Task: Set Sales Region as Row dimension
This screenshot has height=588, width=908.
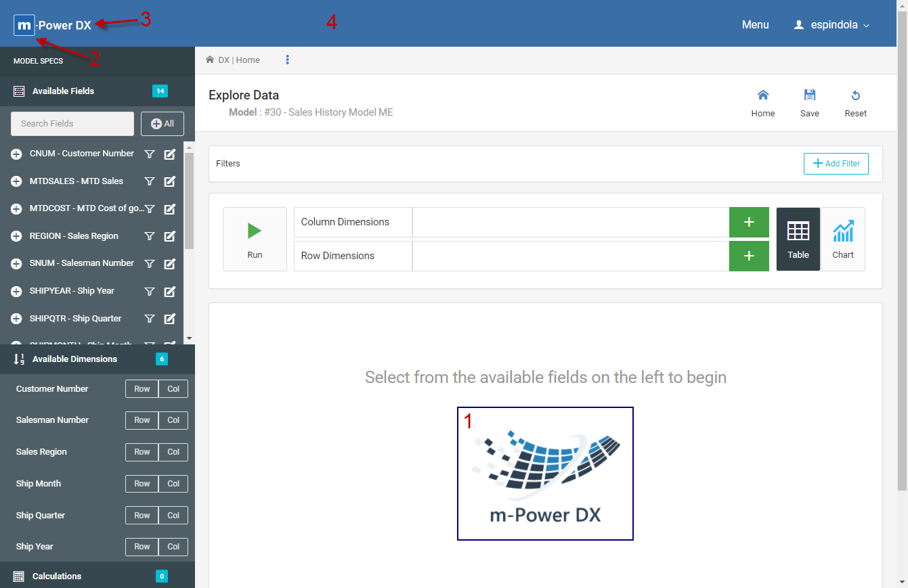Action: pos(142,452)
